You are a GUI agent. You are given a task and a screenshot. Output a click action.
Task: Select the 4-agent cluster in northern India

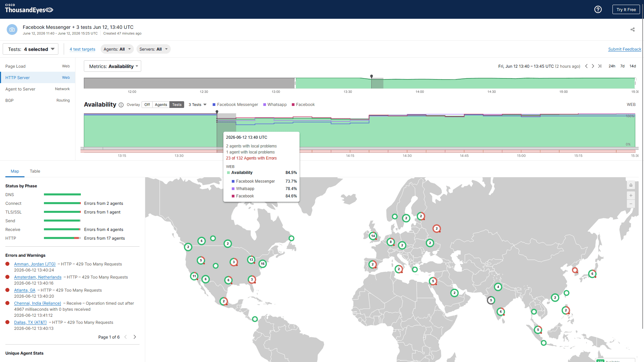498,287
